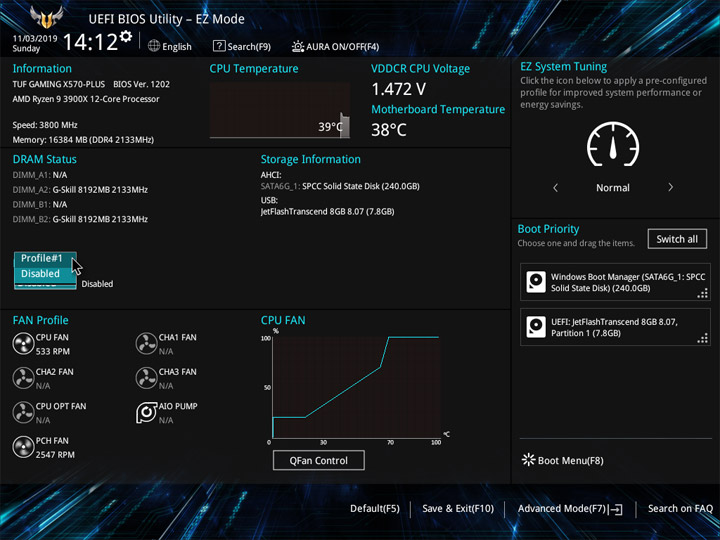Grab the drag handle on JetFlashTranscend entry
The width and height of the screenshot is (720, 540).
click(x=703, y=338)
